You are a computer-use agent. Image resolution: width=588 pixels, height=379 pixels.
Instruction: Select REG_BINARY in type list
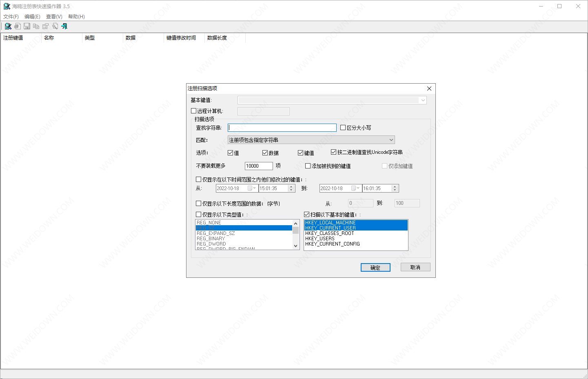pyautogui.click(x=244, y=239)
